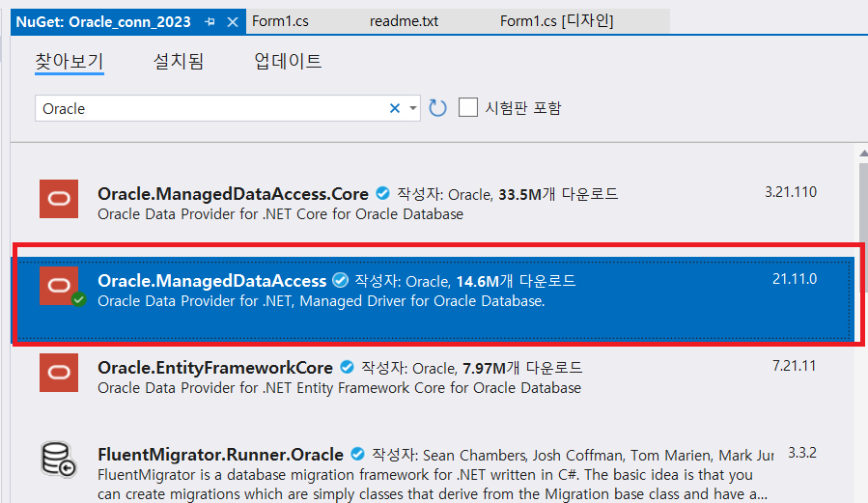Image resolution: width=868 pixels, height=503 pixels.
Task: Click 'Entity Framework Core for Oracle Database' description
Action: point(339,388)
